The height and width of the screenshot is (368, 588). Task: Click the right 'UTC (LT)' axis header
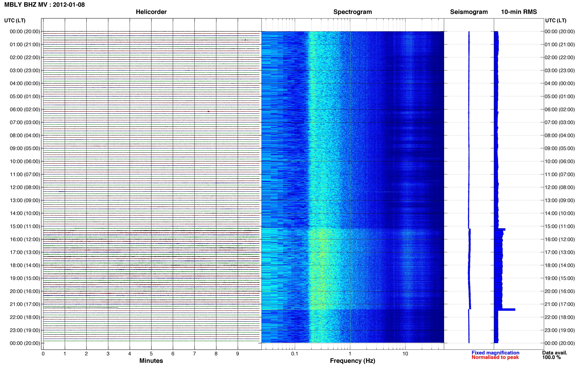tap(555, 20)
